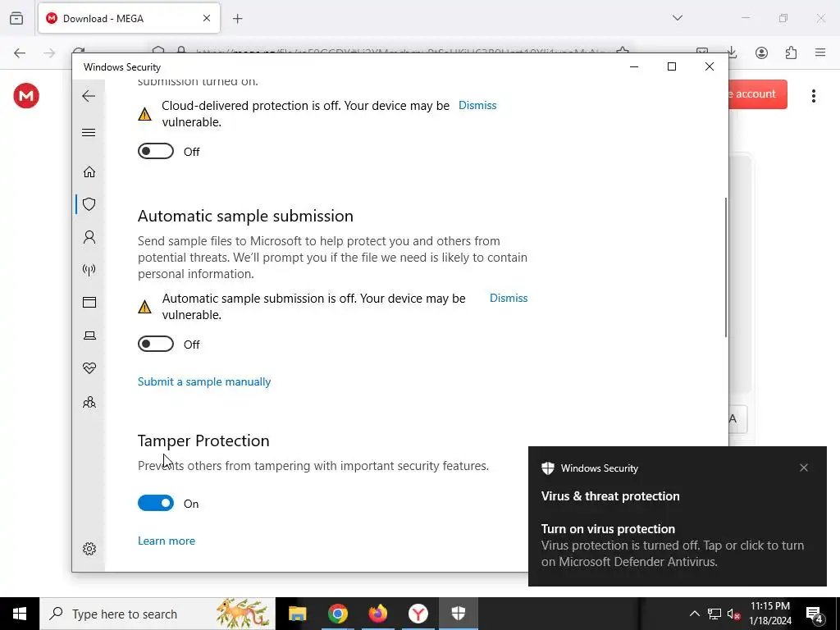Image resolution: width=840 pixels, height=630 pixels.
Task: Open MEGA page three-dot menu
Action: tap(813, 96)
